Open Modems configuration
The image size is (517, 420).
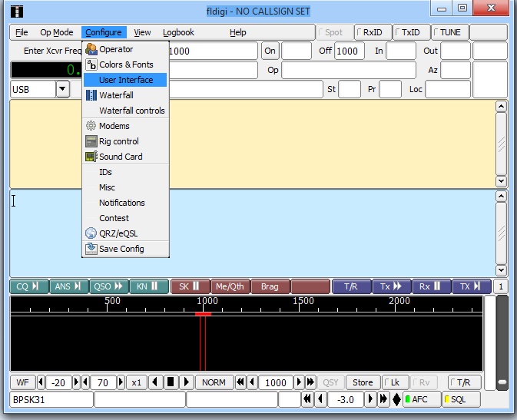coord(114,126)
